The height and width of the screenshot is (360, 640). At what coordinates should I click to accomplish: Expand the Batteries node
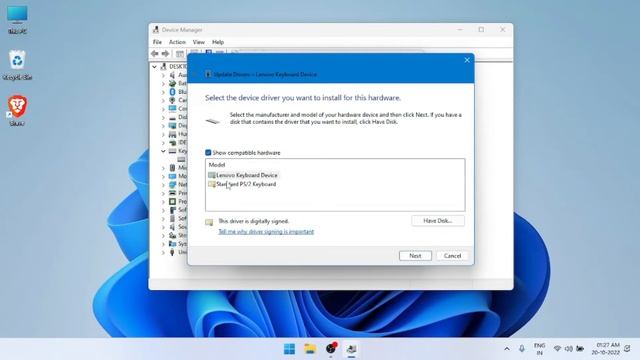(x=163, y=83)
